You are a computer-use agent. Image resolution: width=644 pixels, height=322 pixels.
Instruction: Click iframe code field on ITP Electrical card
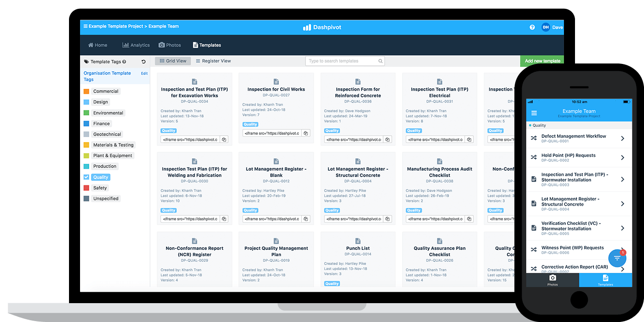pyautogui.click(x=436, y=139)
